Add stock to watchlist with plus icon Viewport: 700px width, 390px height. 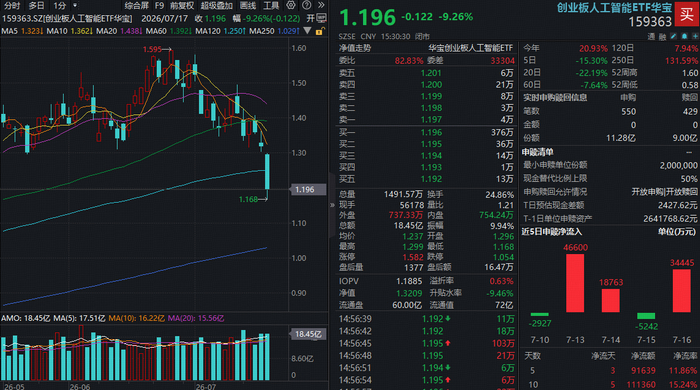[x=695, y=36]
